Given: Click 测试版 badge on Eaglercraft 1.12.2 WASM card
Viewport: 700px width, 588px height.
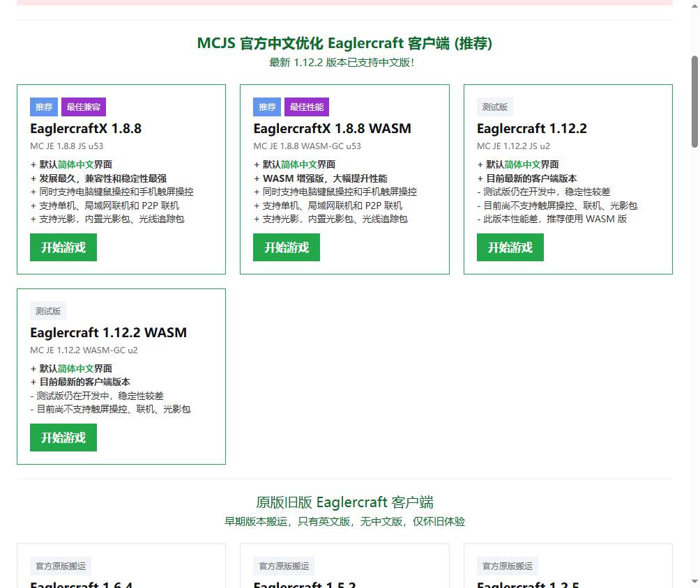Looking at the screenshot, I should click(48, 311).
